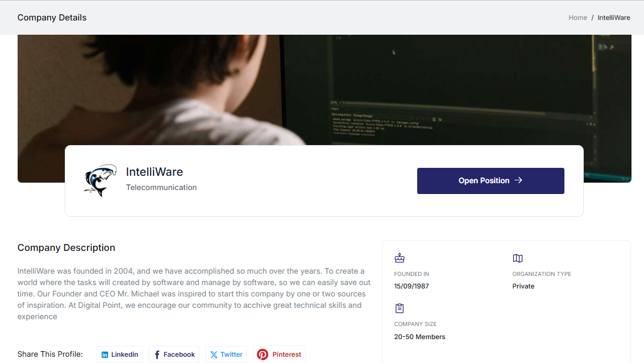Image resolution: width=644 pixels, height=363 pixels.
Task: Click the clipboard icon above Company Size
Action: pyautogui.click(x=400, y=308)
